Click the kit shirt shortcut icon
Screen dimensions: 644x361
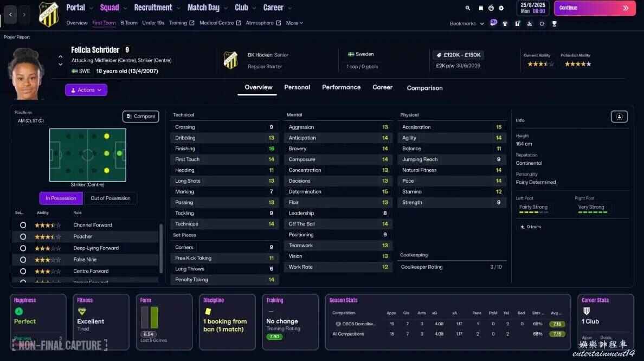coord(505,24)
